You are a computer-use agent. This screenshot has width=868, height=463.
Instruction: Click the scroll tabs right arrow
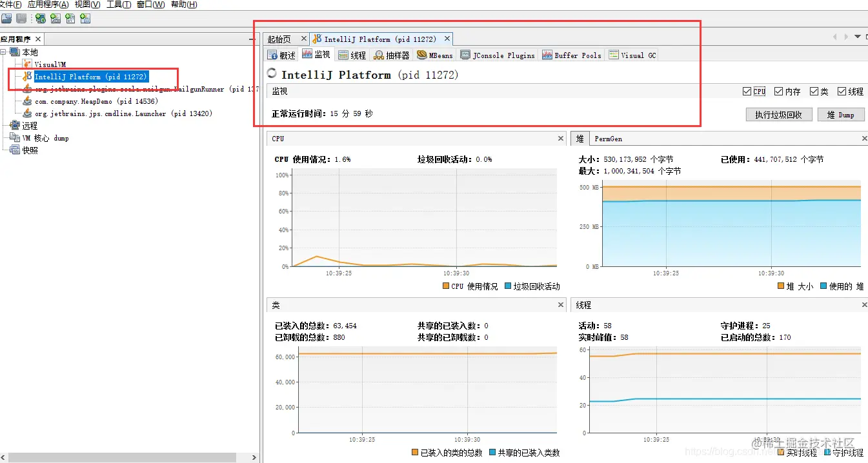coord(847,37)
